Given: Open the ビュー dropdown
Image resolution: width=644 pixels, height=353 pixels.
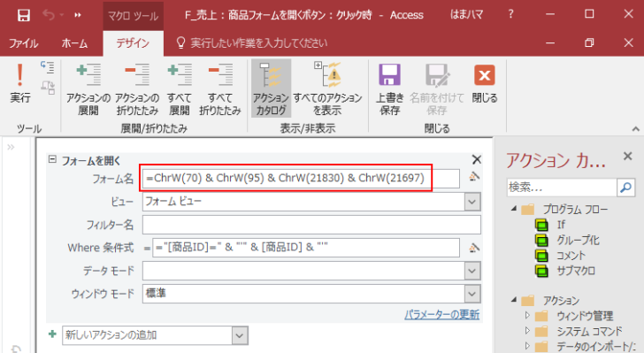Looking at the screenshot, I should [472, 202].
